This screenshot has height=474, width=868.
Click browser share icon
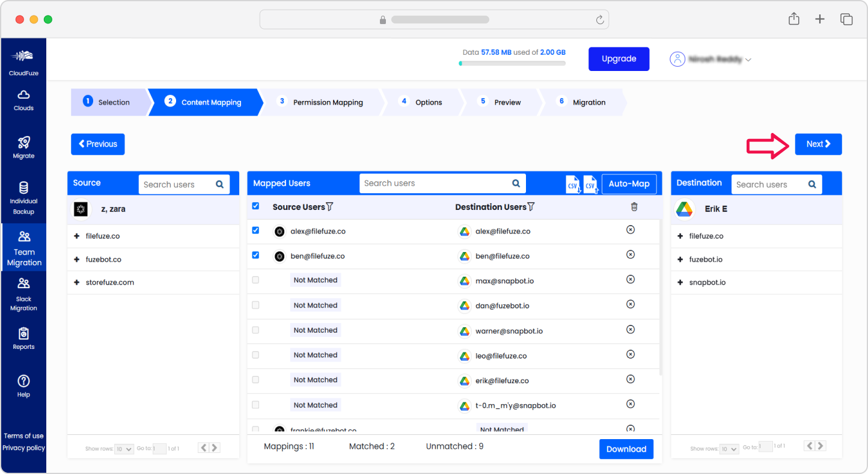793,19
